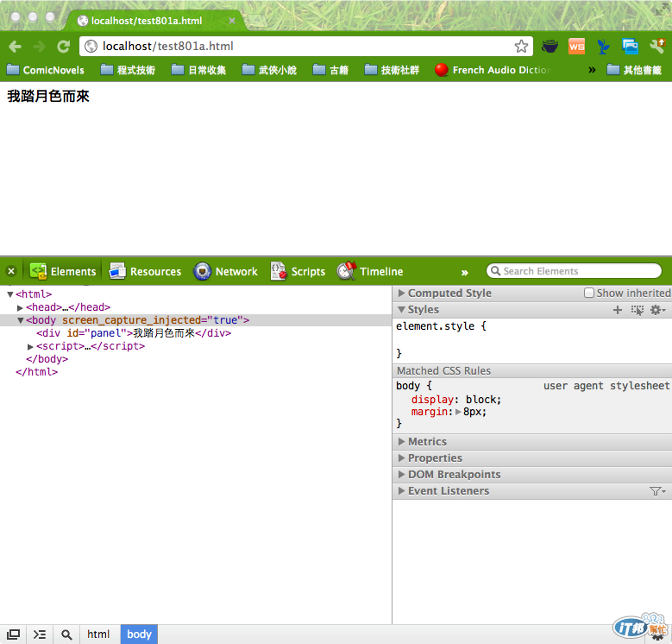Open the wrench settings menu
The width and height of the screenshot is (672, 644).
(x=657, y=46)
